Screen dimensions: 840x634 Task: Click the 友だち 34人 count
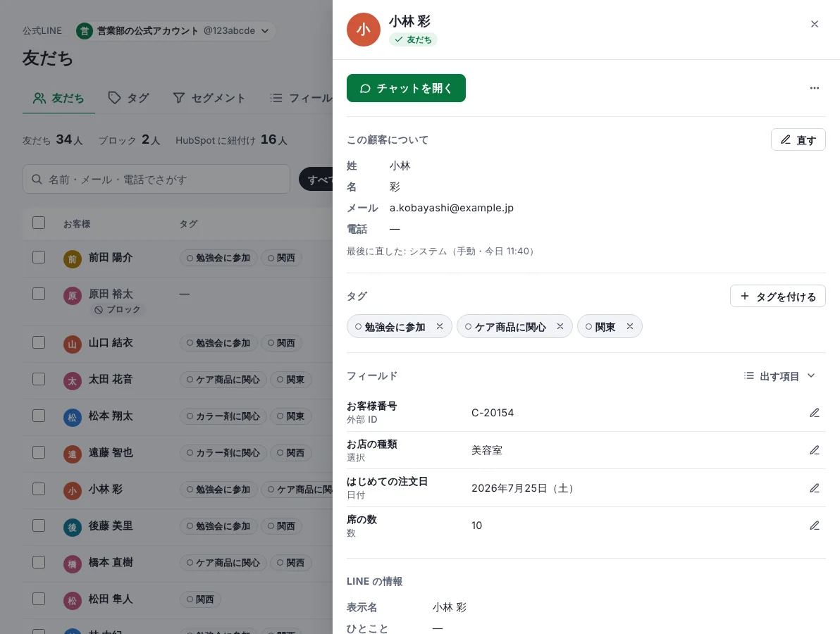click(52, 139)
